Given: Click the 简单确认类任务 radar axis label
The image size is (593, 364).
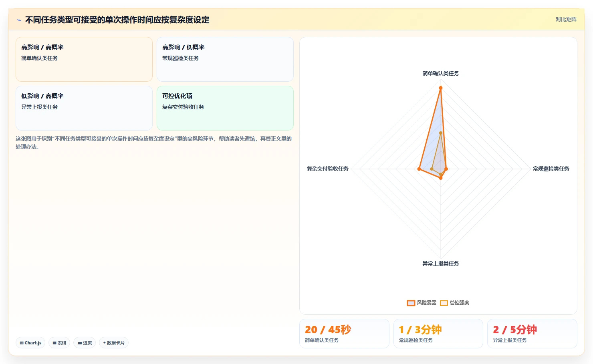Looking at the screenshot, I should tap(441, 73).
